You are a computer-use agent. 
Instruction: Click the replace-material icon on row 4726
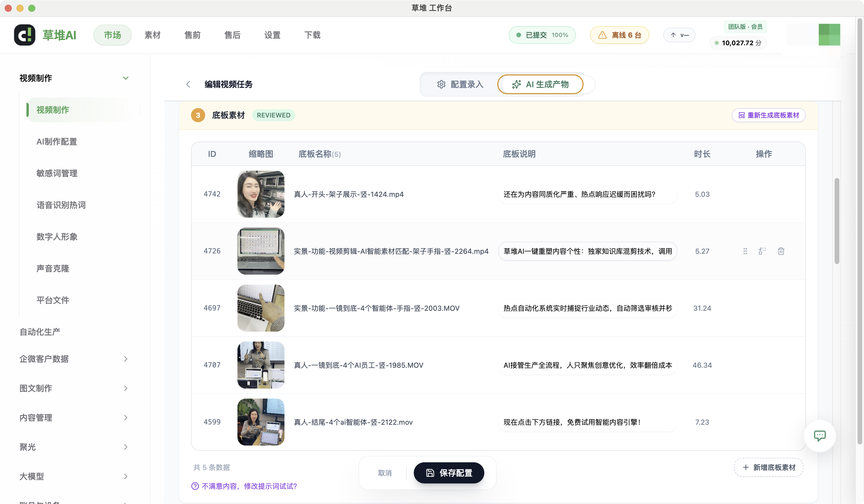pos(762,251)
